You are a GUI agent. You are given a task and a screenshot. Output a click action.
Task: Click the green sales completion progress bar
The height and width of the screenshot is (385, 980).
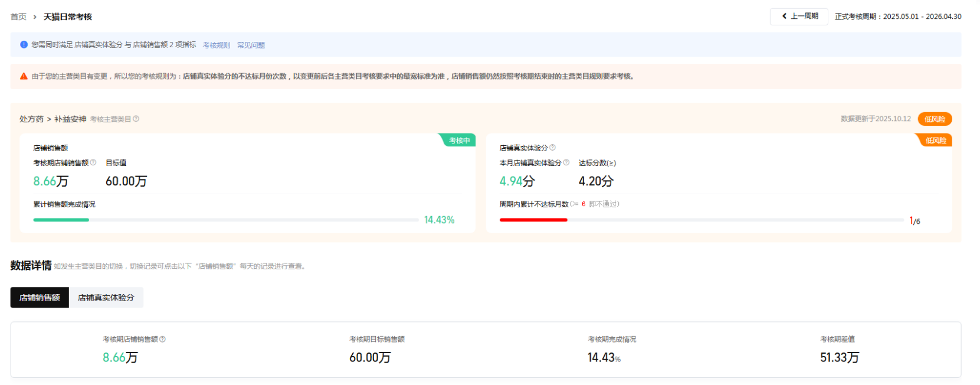(61, 220)
